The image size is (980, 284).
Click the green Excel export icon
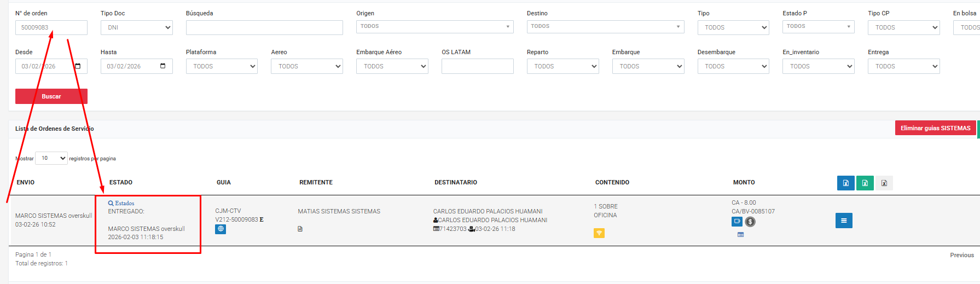(865, 183)
